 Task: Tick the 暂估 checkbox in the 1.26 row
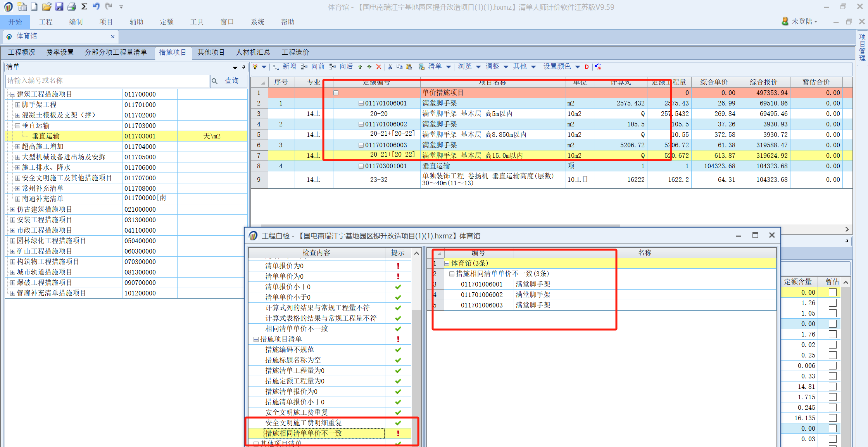[x=832, y=303]
